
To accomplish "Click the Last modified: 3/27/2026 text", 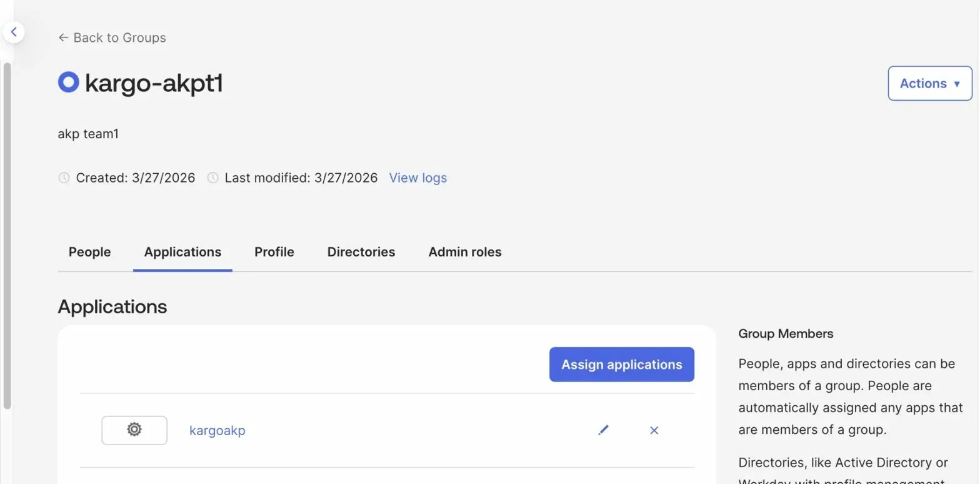I will tap(301, 178).
